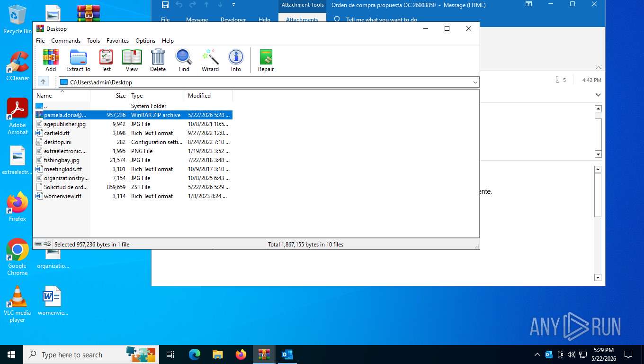
Task: Open the Tools menu in WinRAR
Action: (93, 41)
